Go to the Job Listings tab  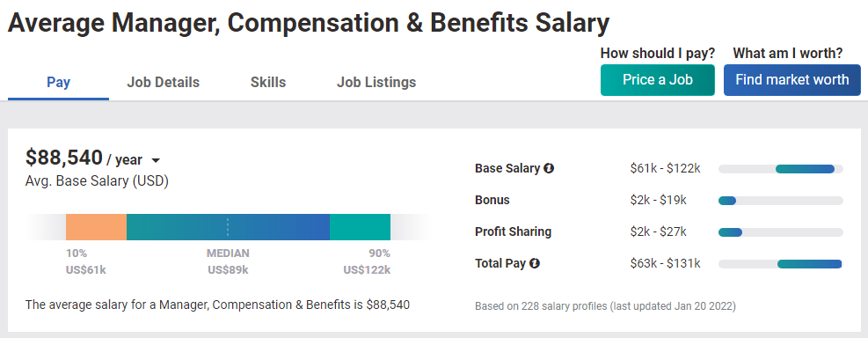pos(376,83)
